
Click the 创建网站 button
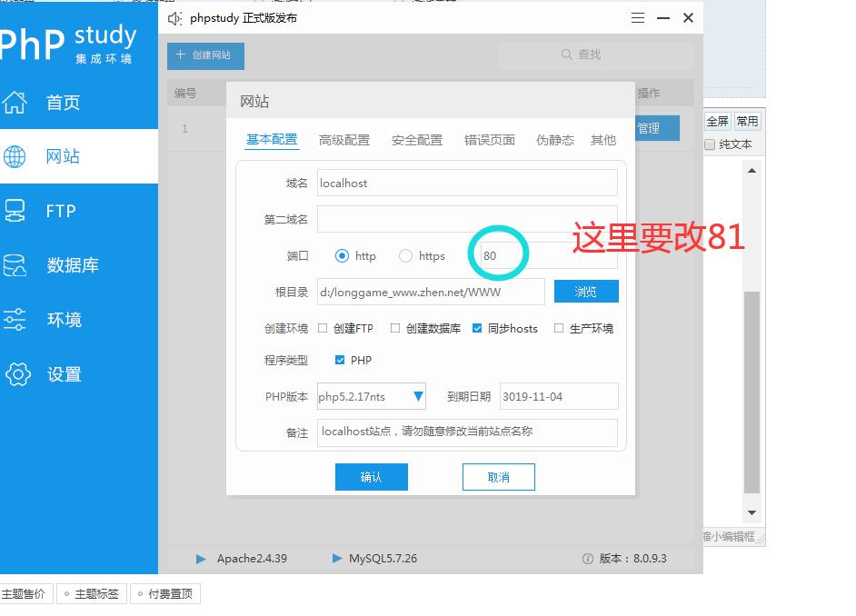coord(205,55)
